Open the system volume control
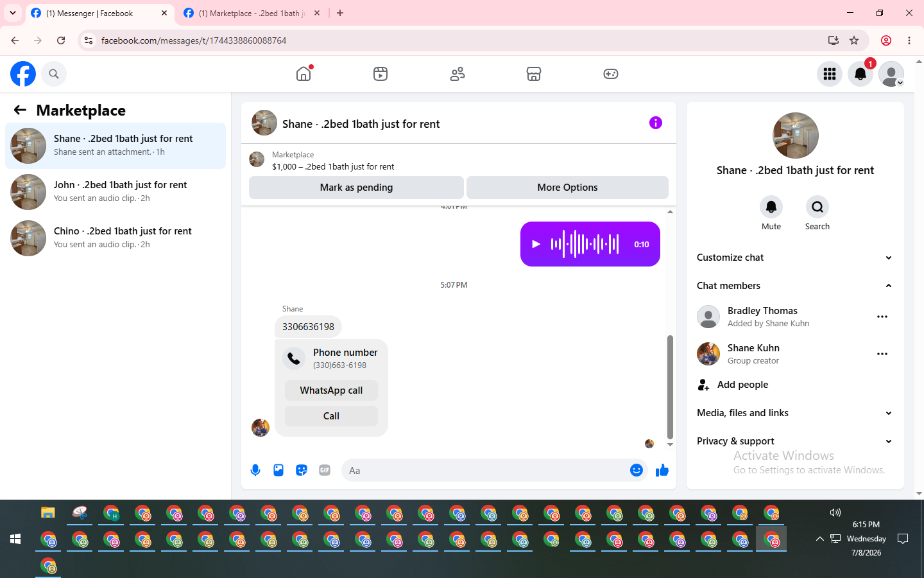This screenshot has width=924, height=578. coord(835,512)
